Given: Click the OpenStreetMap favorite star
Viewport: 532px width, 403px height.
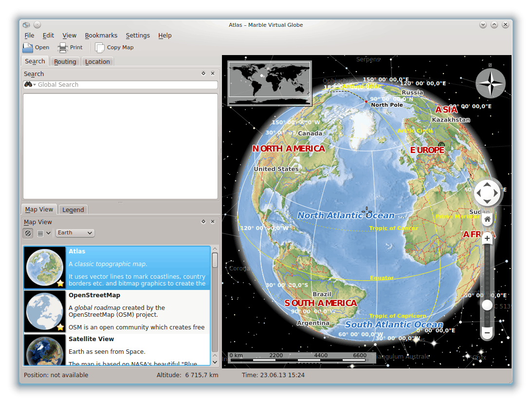Looking at the screenshot, I should (60, 327).
